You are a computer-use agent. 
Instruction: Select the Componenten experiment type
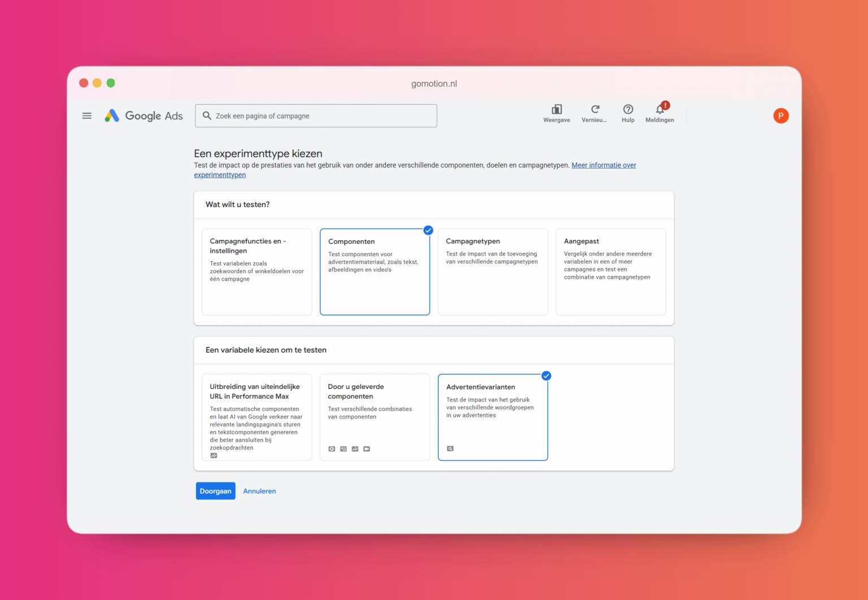click(x=375, y=271)
